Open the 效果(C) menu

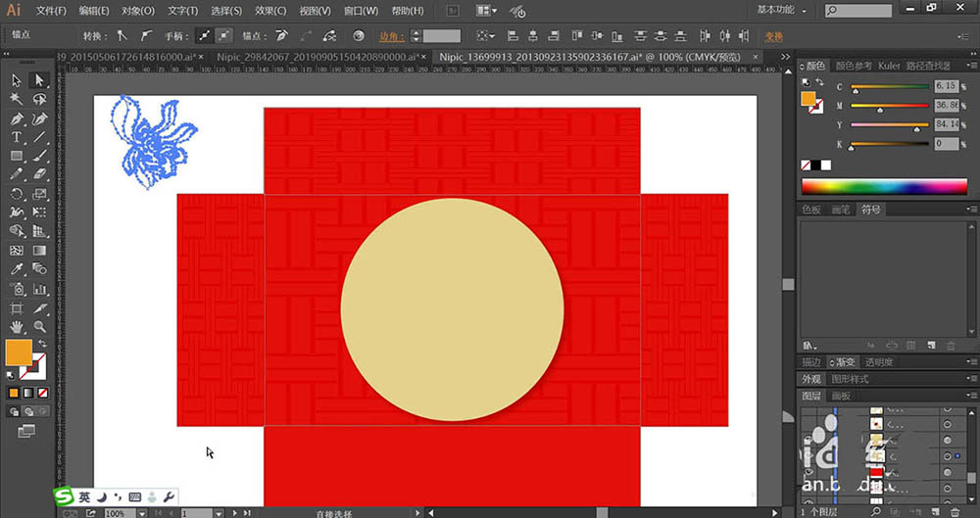click(269, 11)
